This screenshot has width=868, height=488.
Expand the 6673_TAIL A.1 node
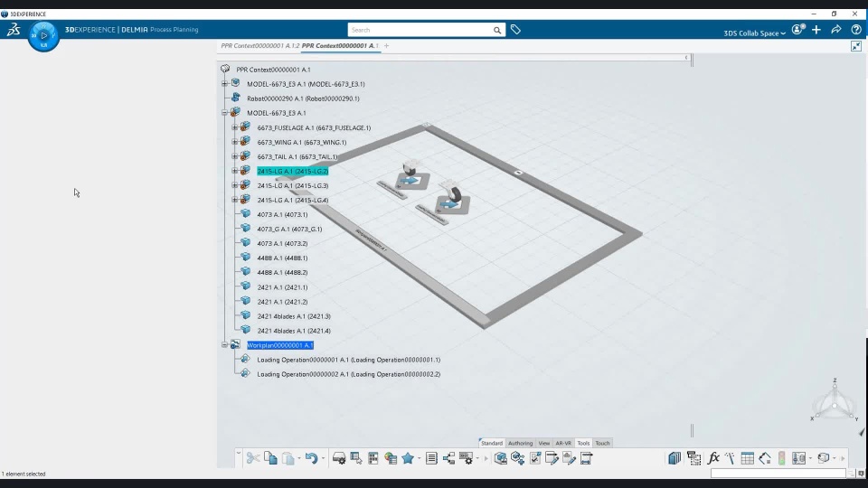pos(235,156)
